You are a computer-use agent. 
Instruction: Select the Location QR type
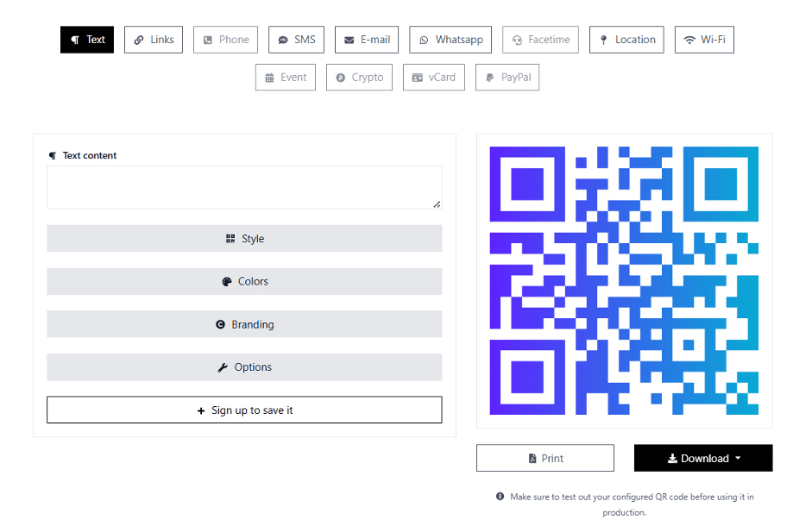(x=626, y=40)
